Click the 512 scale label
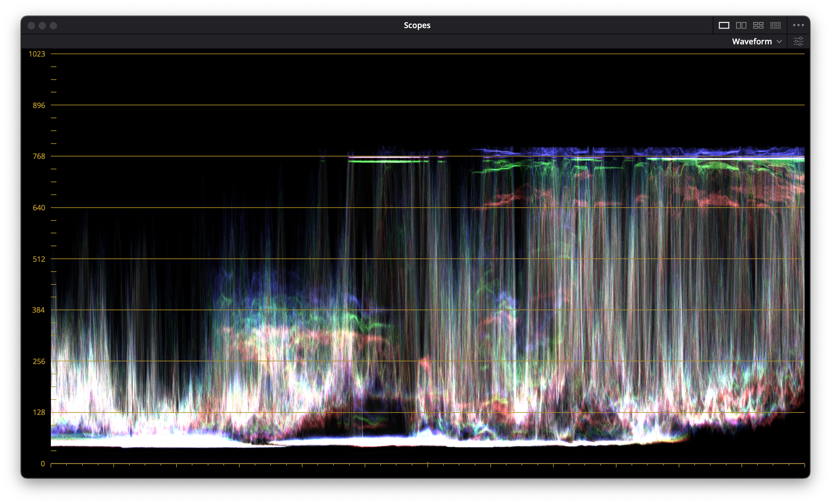Screen dimensions: 831x504 tap(39, 259)
